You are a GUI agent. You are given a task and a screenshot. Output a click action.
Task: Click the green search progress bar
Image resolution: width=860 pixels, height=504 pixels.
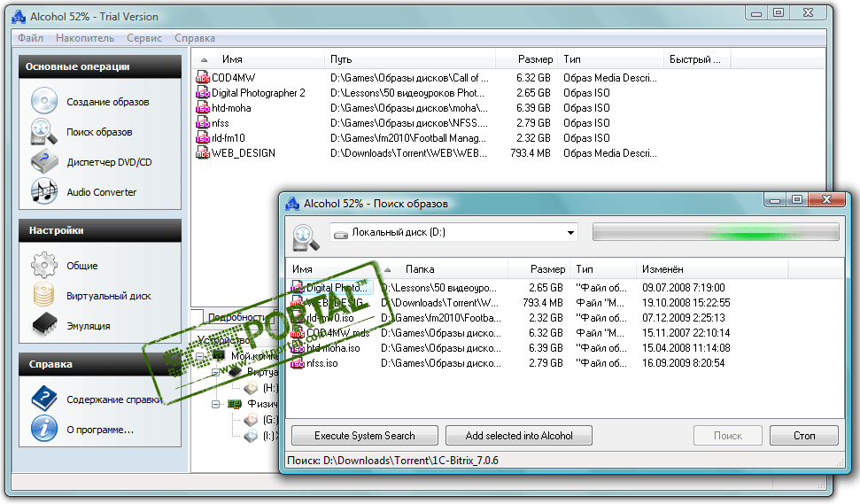tap(716, 232)
